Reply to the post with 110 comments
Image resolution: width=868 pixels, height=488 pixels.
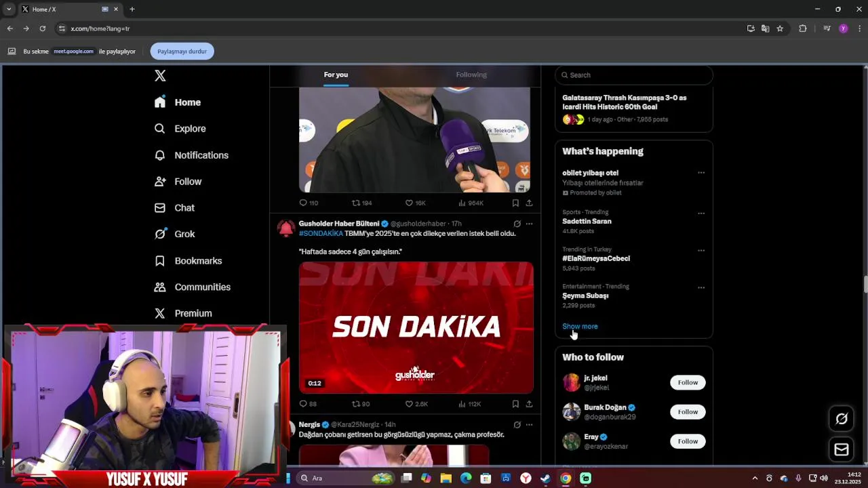(309, 203)
